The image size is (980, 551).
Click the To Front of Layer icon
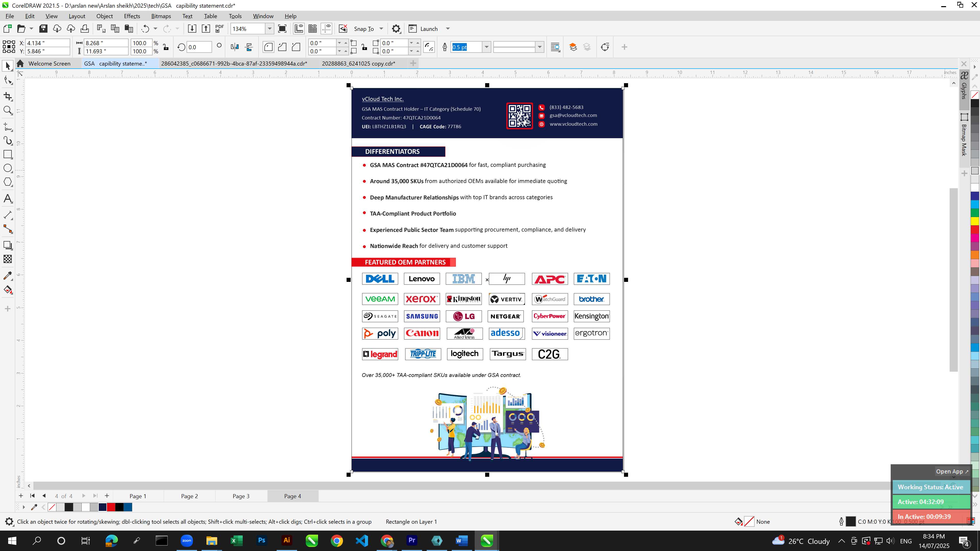(573, 47)
